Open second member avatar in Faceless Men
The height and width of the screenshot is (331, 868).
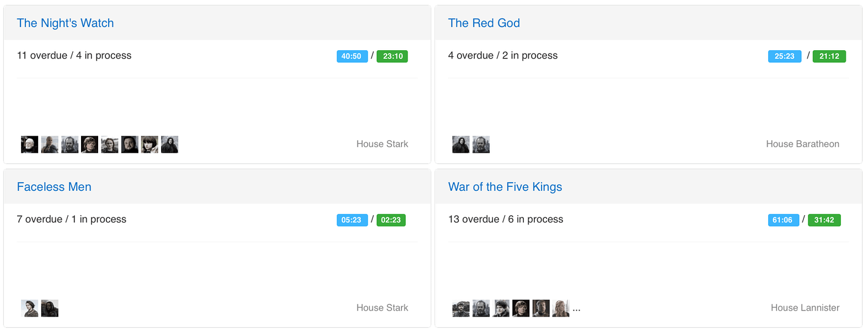(50, 308)
